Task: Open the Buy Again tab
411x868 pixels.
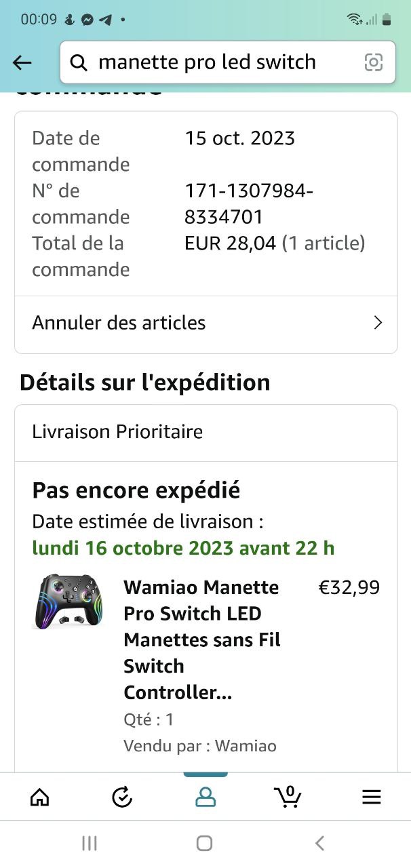Action: click(x=122, y=797)
